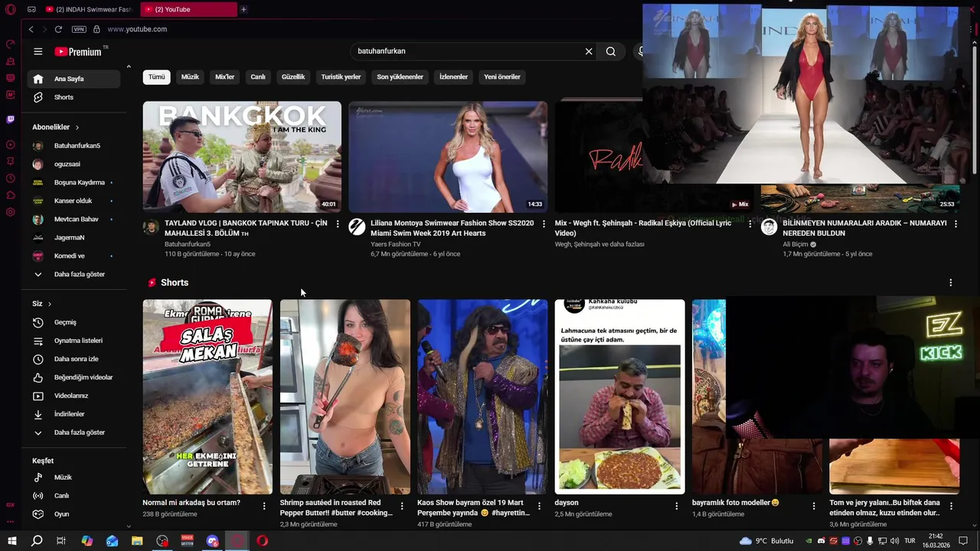The width and height of the screenshot is (980, 551).
Task: Select the Canlı filter chip
Action: [x=258, y=77]
